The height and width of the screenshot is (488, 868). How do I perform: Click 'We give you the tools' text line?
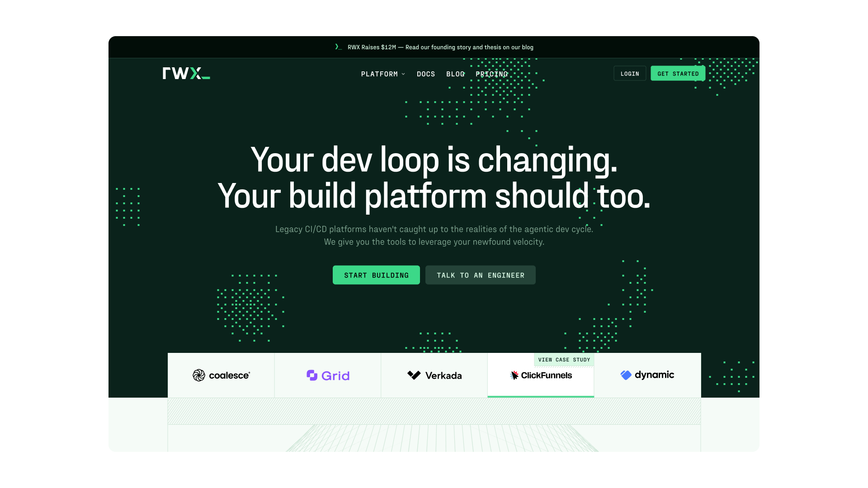434,242
